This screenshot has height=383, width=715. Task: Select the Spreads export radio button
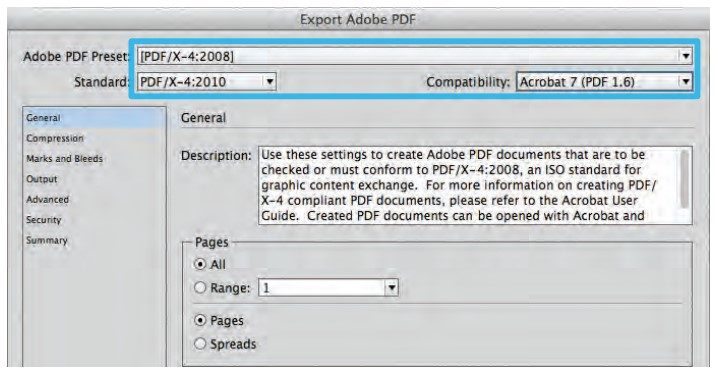click(x=200, y=344)
